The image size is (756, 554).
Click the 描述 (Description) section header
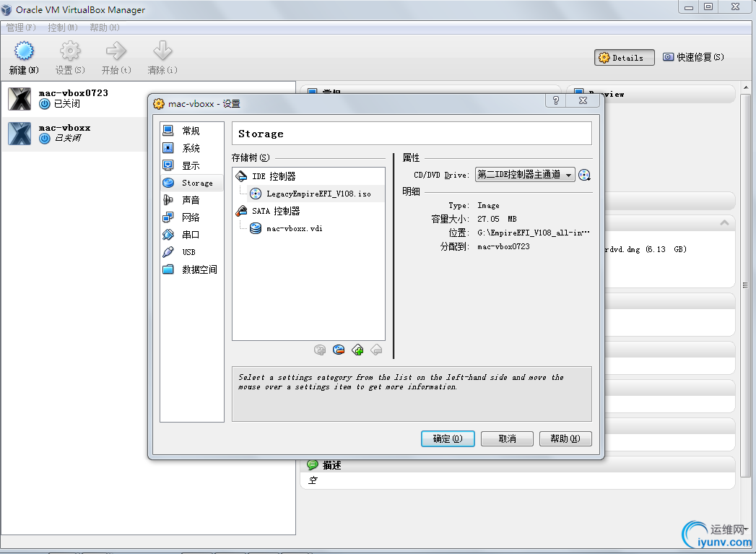click(x=518, y=465)
